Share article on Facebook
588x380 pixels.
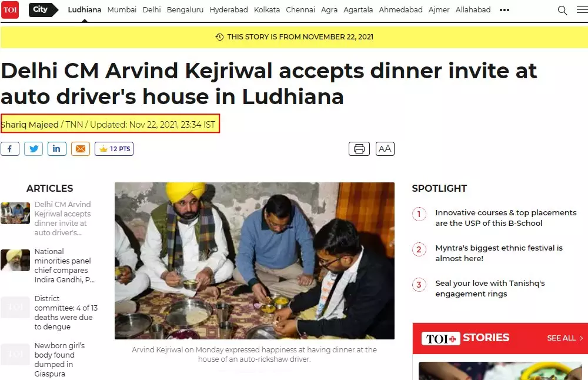[10, 149]
